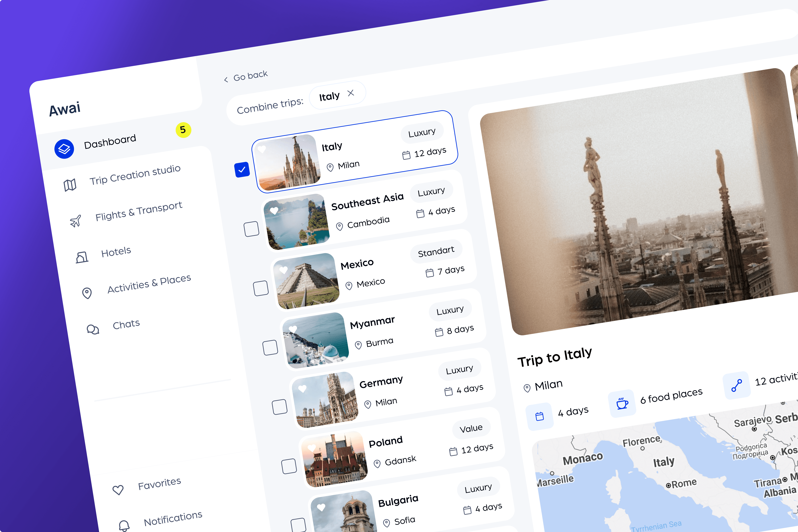Click the Chats speech bubble icon
Image resolution: width=798 pixels, height=532 pixels.
tap(93, 330)
